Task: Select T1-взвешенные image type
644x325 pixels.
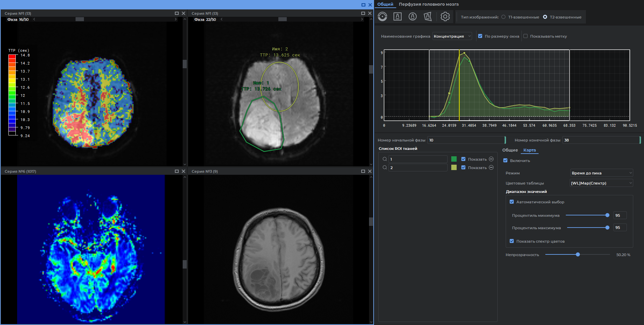Action: pyautogui.click(x=503, y=17)
